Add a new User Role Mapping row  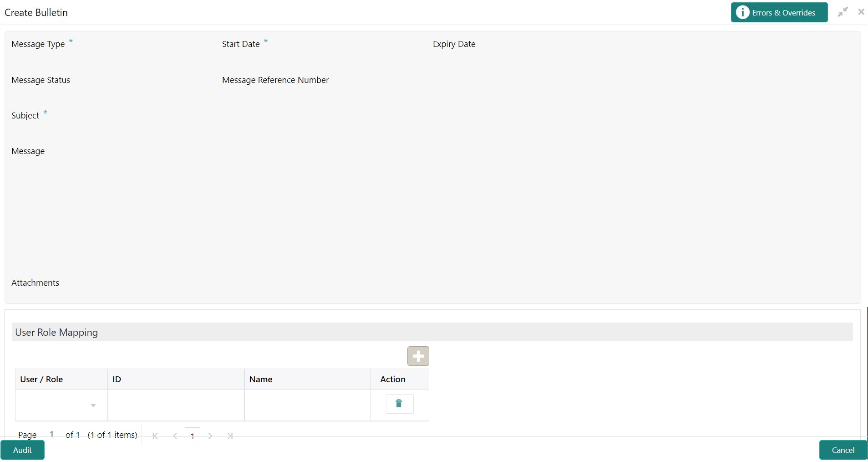[418, 356]
